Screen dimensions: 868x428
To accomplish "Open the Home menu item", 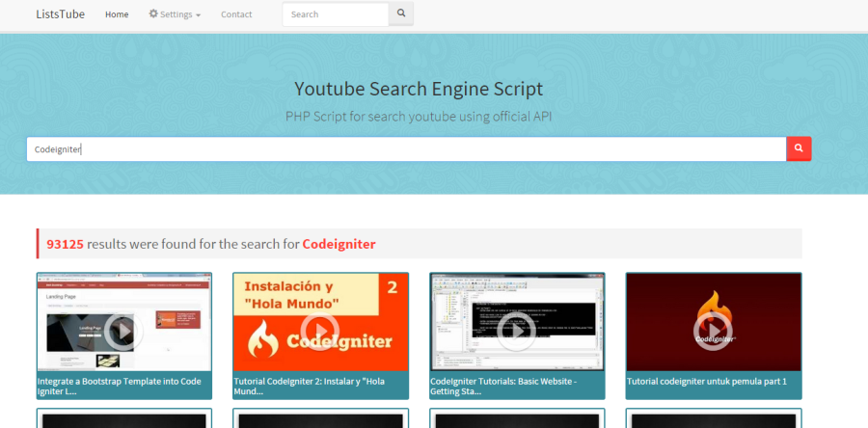I will 117,14.
